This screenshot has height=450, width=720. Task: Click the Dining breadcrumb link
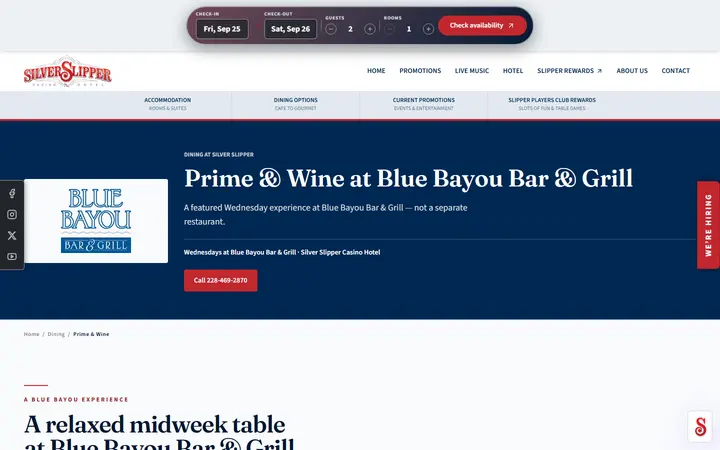56,334
